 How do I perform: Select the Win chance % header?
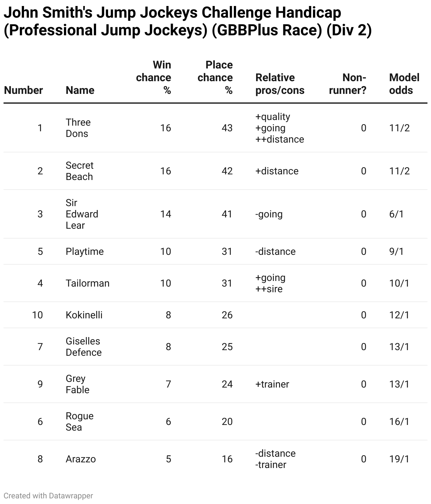click(x=153, y=78)
